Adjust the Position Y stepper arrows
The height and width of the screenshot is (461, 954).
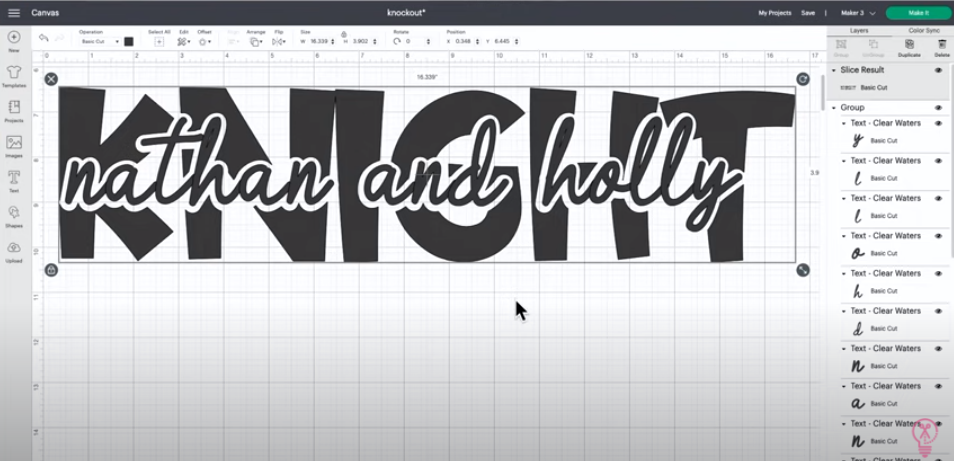[x=517, y=41]
